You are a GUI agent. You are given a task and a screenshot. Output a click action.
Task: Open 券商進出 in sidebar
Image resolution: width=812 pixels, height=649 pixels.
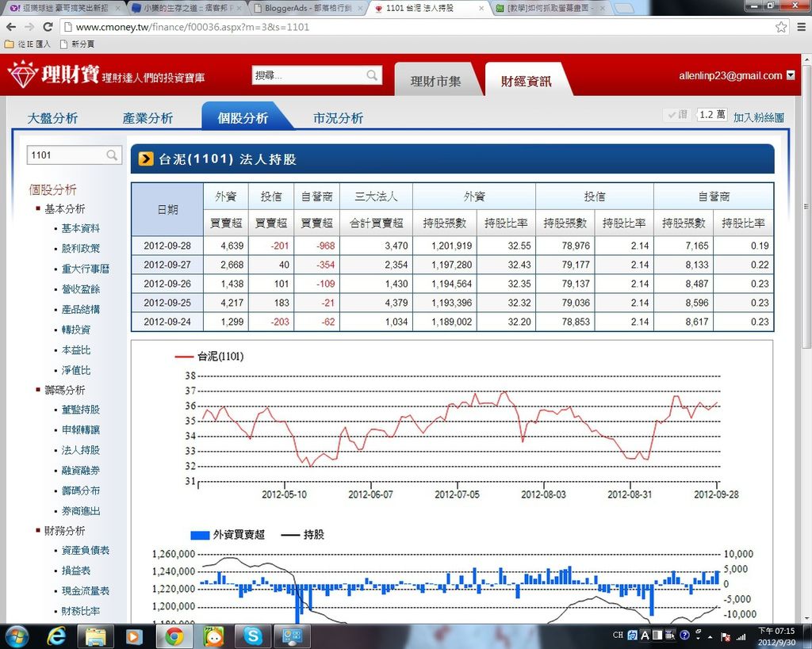pyautogui.click(x=80, y=511)
